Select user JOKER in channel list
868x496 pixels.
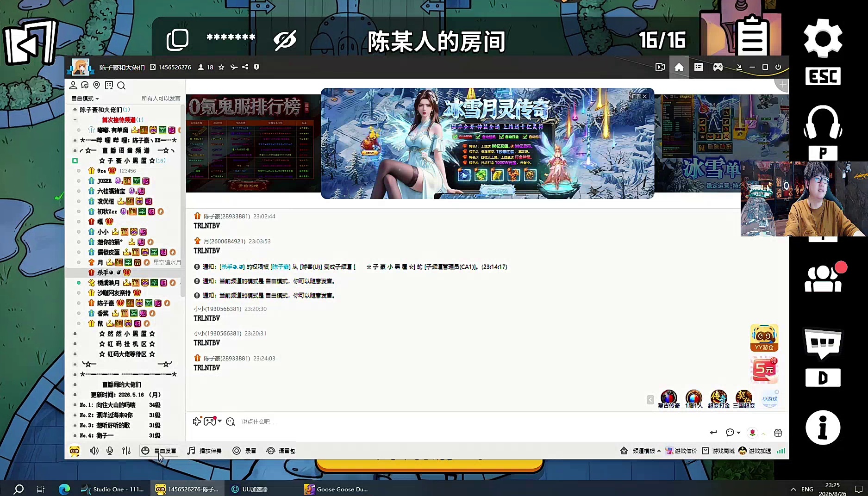click(104, 181)
